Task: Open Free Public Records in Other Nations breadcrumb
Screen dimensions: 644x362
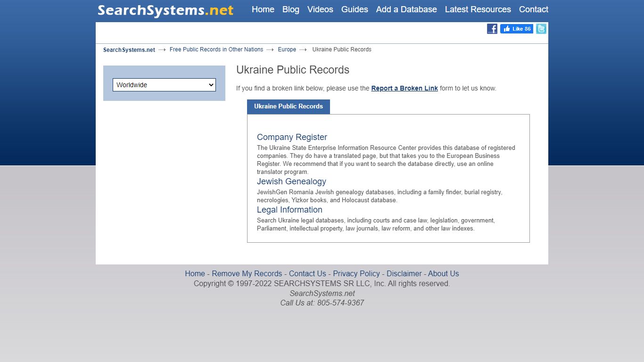Action: coord(216,49)
